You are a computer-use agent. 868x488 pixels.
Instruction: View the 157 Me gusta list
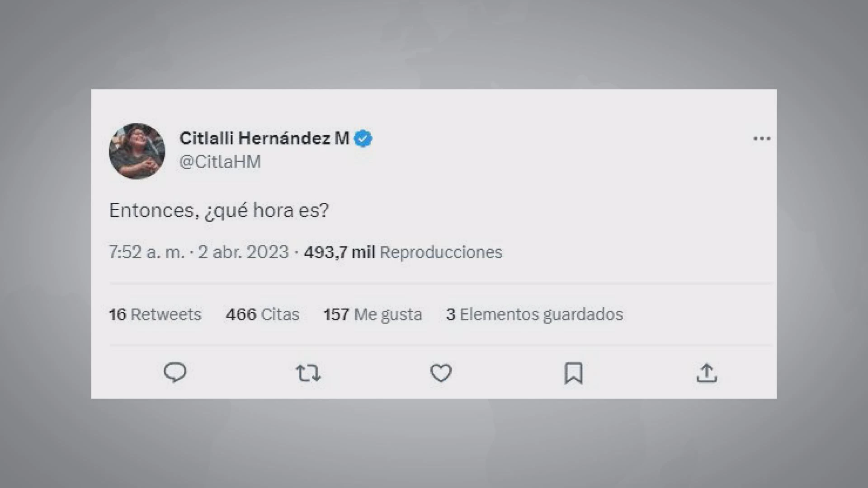373,314
